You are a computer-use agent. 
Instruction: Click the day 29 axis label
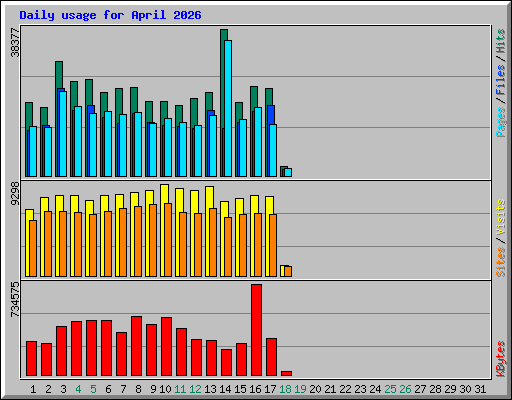(450, 389)
